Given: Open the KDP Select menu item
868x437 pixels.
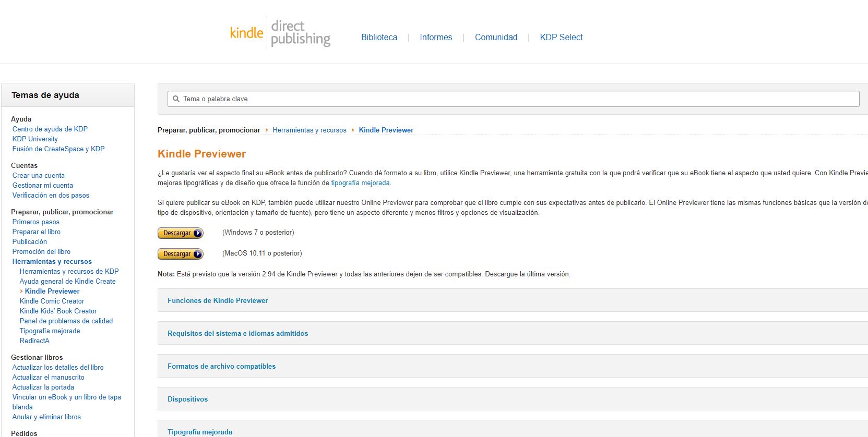Looking at the screenshot, I should pyautogui.click(x=561, y=37).
